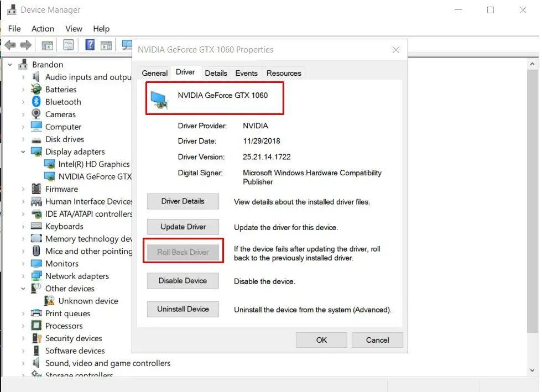The image size is (542, 392).
Task: Switch to the Events tab
Action: tap(247, 74)
